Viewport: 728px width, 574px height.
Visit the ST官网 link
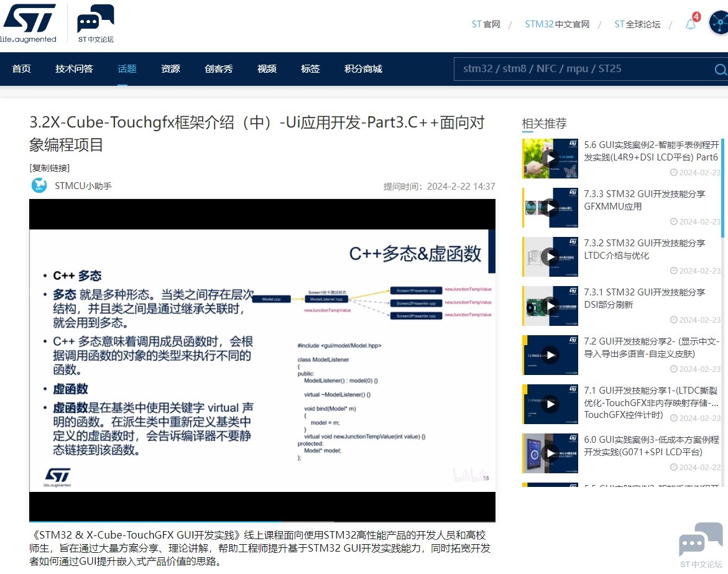click(x=486, y=24)
